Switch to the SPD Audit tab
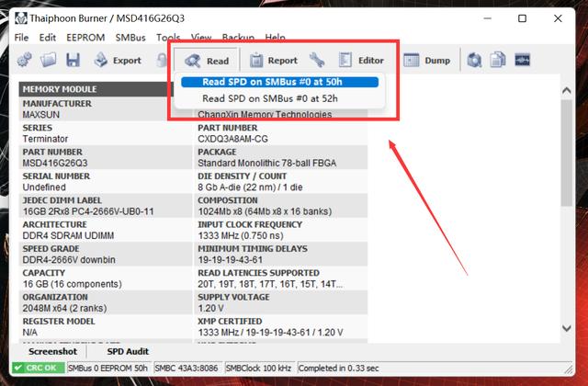The height and width of the screenshot is (386, 588). click(128, 351)
